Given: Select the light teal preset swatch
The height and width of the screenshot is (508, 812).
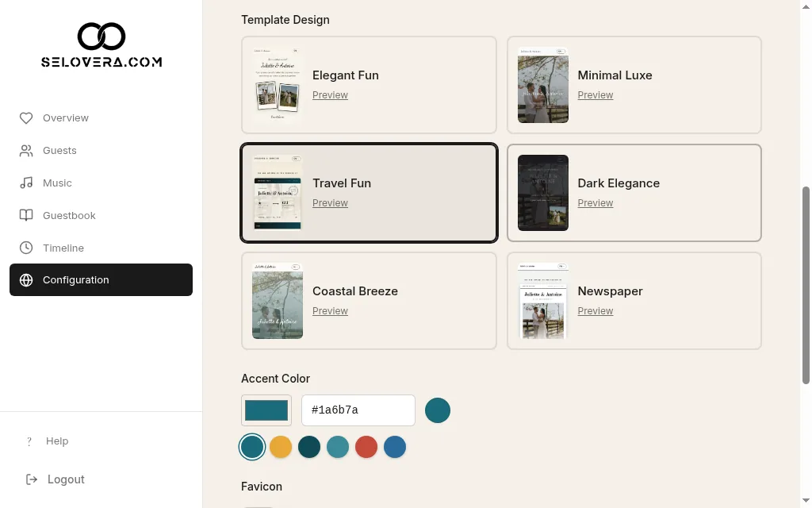Looking at the screenshot, I should point(338,447).
